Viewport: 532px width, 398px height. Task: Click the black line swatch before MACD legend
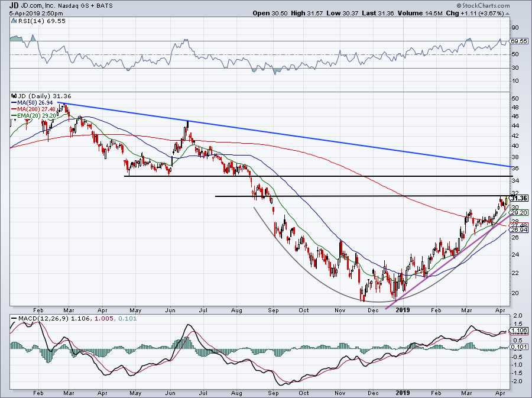coord(14,319)
